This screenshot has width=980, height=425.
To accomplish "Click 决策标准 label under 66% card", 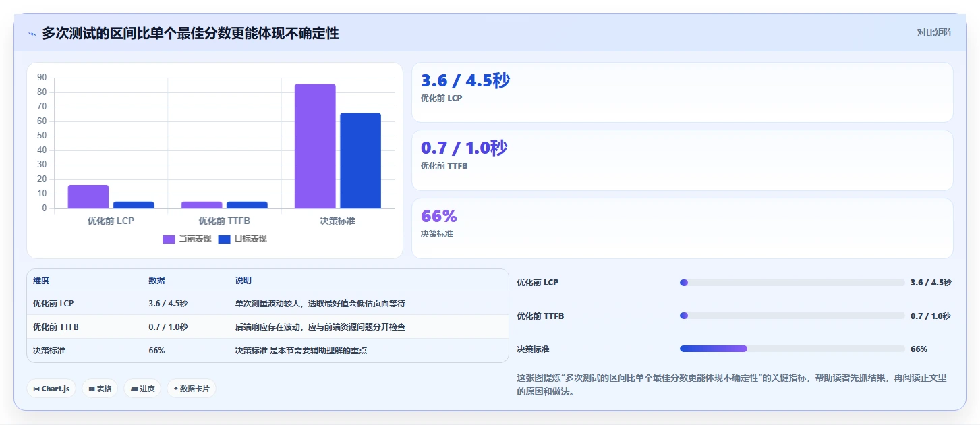I will 437,234.
